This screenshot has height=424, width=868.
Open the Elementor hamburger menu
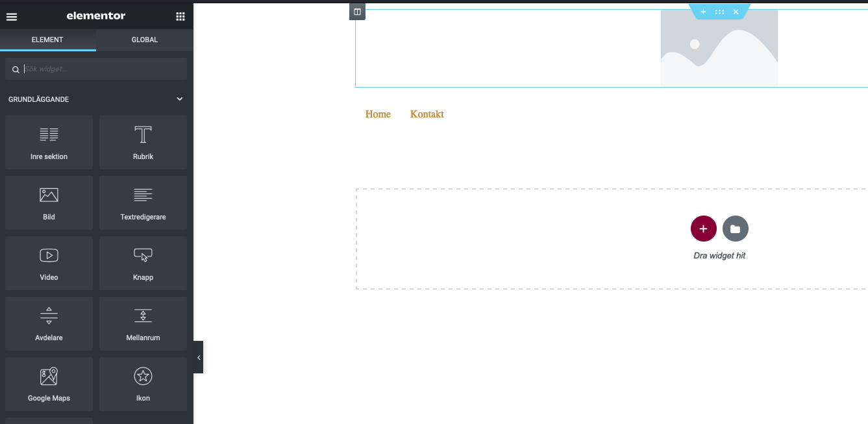12,16
